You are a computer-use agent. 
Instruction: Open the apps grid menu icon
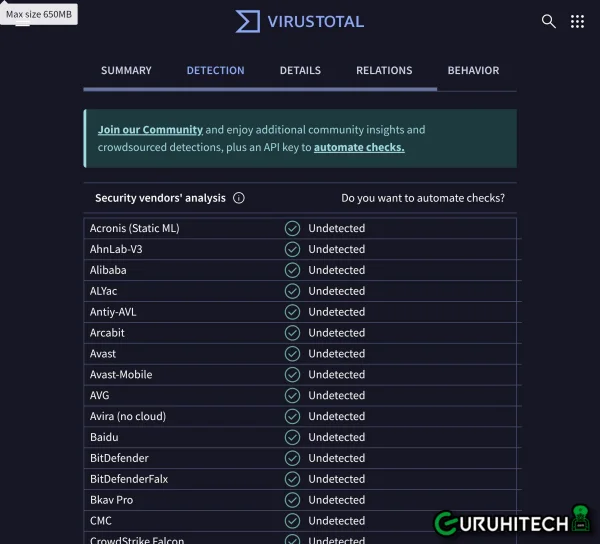click(577, 21)
